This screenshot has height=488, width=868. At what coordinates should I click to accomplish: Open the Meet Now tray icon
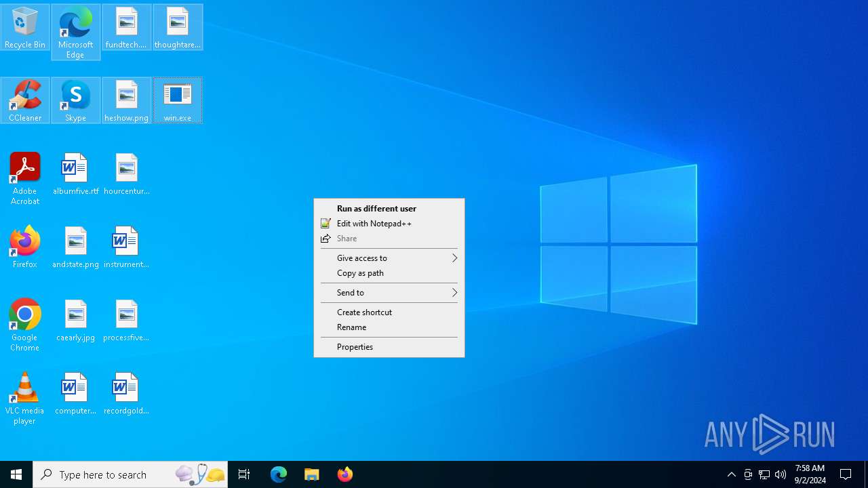(x=748, y=474)
